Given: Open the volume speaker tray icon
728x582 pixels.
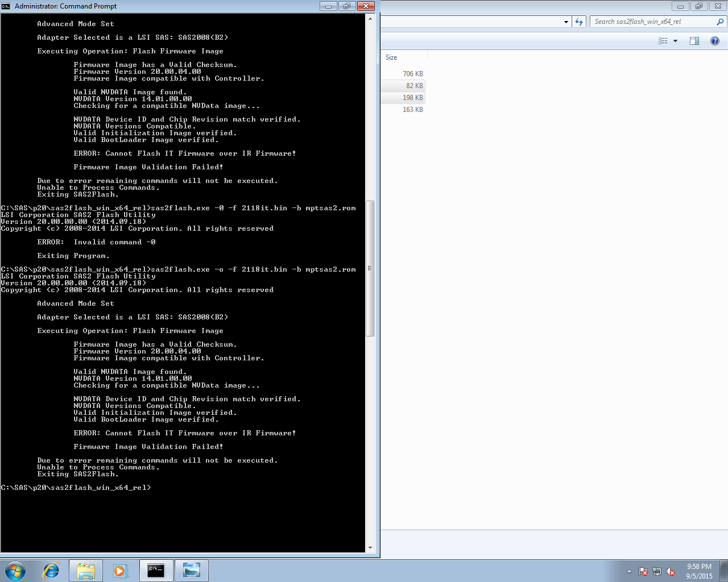Looking at the screenshot, I should click(x=671, y=571).
